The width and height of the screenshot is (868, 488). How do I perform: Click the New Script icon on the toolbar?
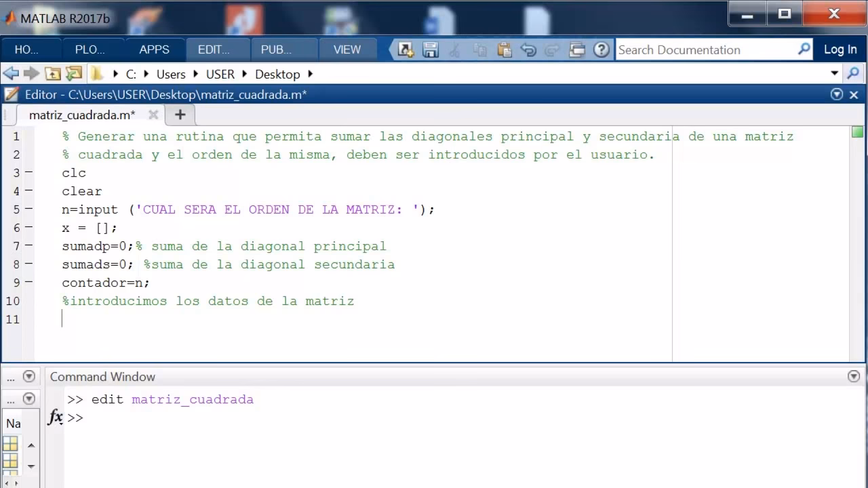pyautogui.click(x=405, y=49)
